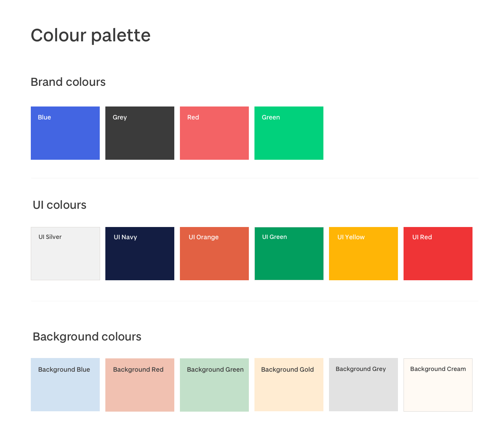Choose the brand Green swatch
Viewport: 504px width, 447px height.
click(289, 133)
